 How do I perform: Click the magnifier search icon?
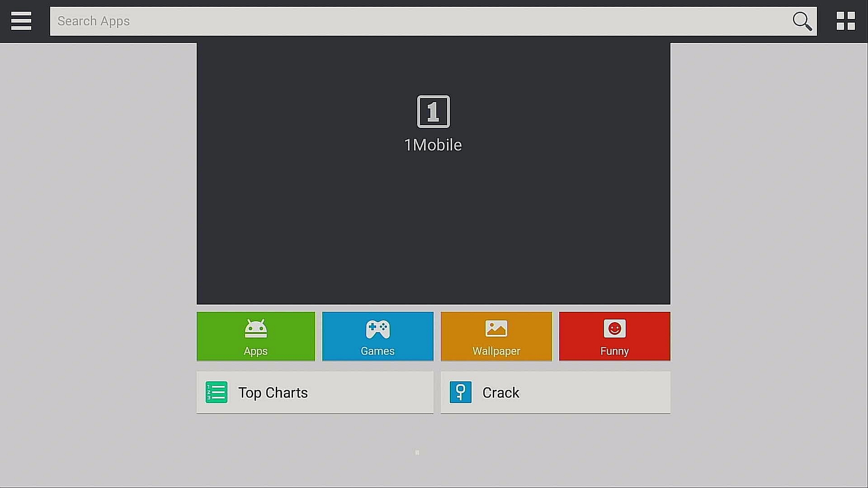click(802, 21)
